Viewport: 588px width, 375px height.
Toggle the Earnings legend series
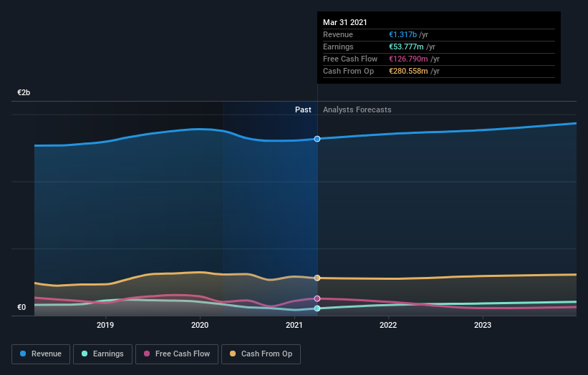pyautogui.click(x=102, y=354)
